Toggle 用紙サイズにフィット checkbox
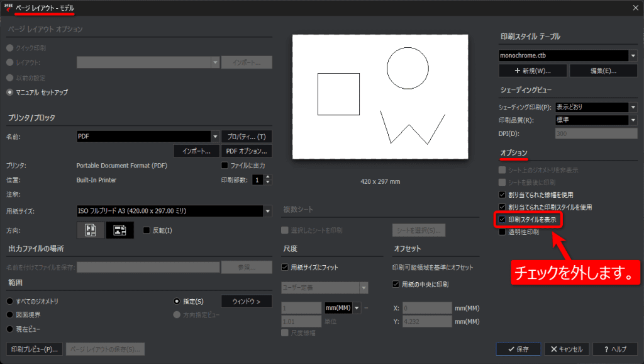Viewport: 644px width, 364px height. 285,268
